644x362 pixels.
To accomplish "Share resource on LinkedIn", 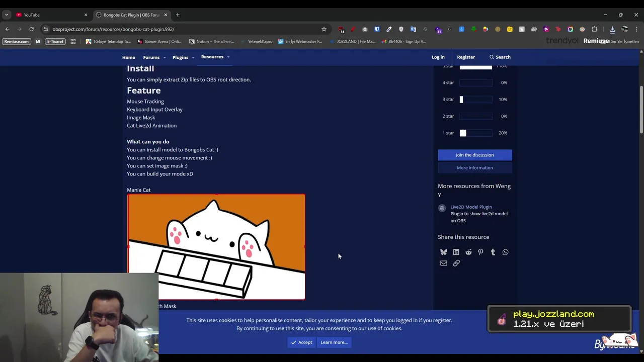I will pyautogui.click(x=456, y=252).
